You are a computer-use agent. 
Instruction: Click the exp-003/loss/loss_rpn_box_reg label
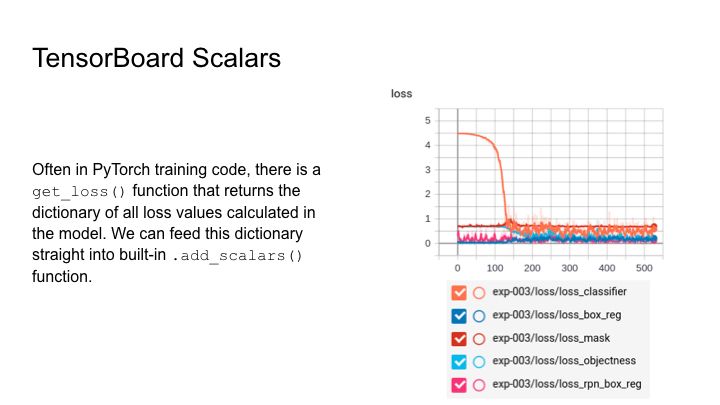point(567,384)
